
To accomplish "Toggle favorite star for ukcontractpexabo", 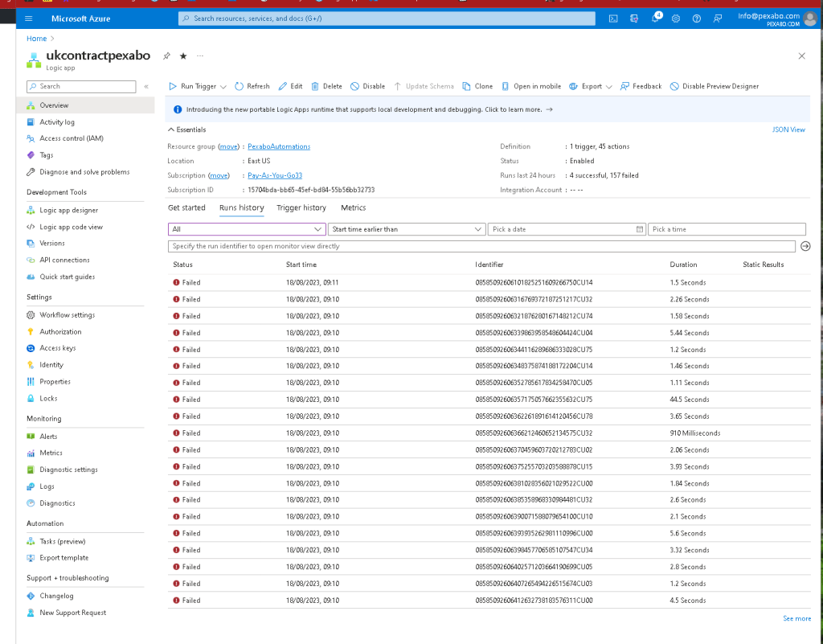I will tap(183, 55).
